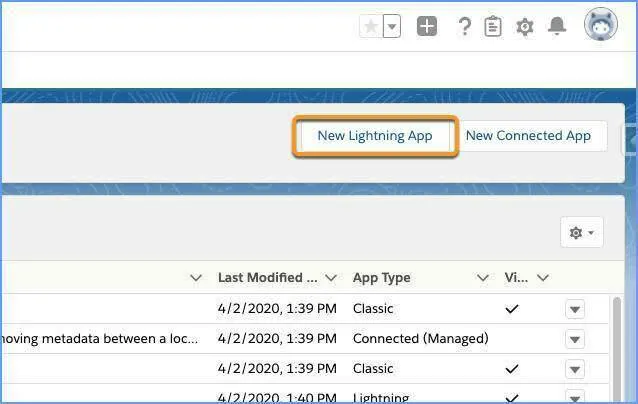Open the Notifications bell
Screen dimensions: 638x404
click(557, 26)
